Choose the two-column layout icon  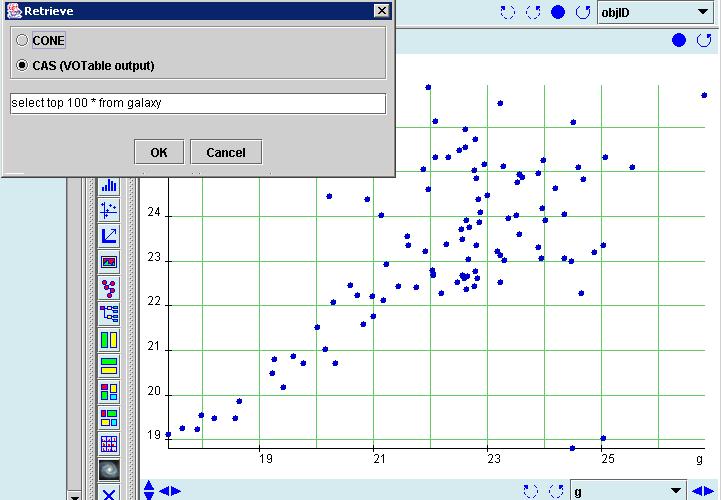point(109,340)
